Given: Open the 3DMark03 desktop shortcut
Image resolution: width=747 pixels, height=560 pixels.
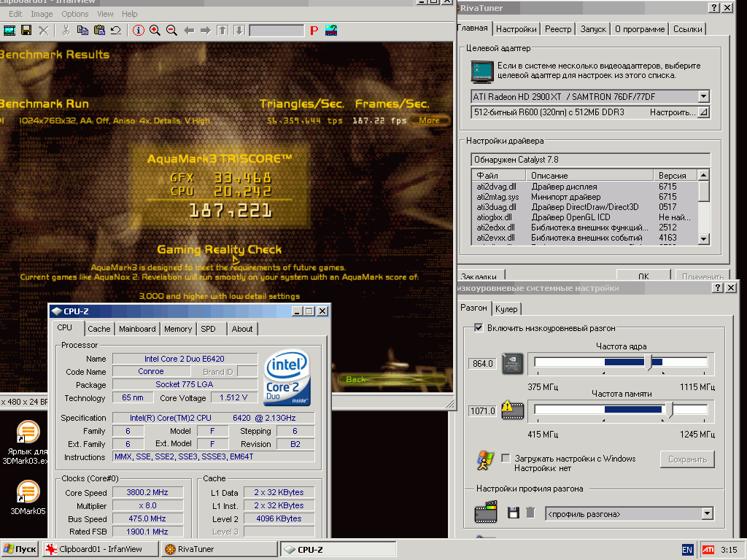Looking at the screenshot, I should tap(27, 443).
